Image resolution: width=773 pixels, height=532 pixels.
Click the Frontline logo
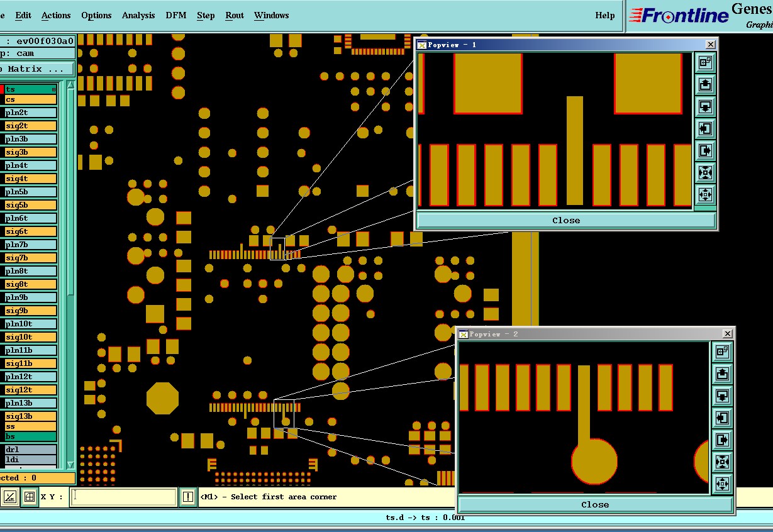pyautogui.click(x=678, y=16)
